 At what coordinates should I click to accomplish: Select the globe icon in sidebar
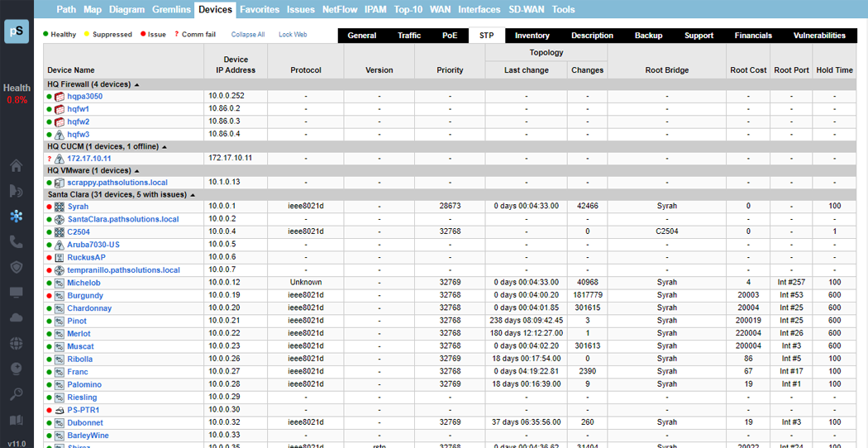[x=16, y=343]
